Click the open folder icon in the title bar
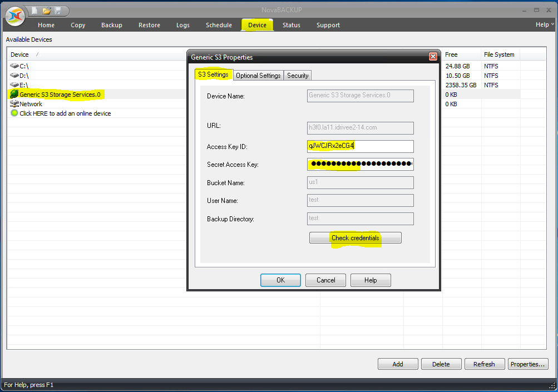The image size is (558, 392). pos(47,11)
